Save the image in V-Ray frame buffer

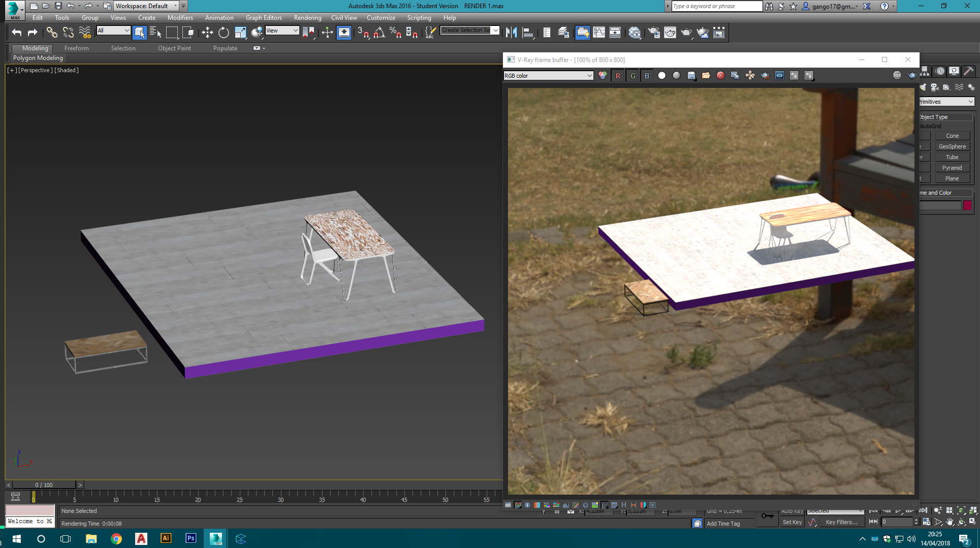[691, 75]
